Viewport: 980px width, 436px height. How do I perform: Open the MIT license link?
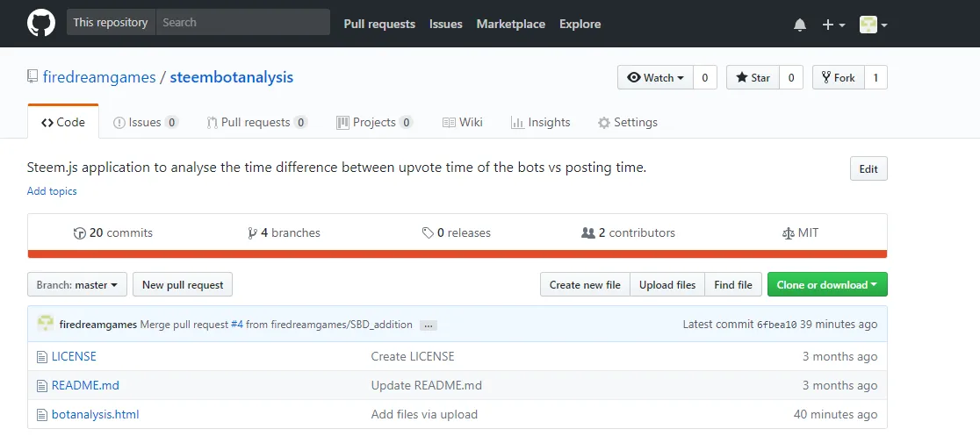[x=800, y=233]
